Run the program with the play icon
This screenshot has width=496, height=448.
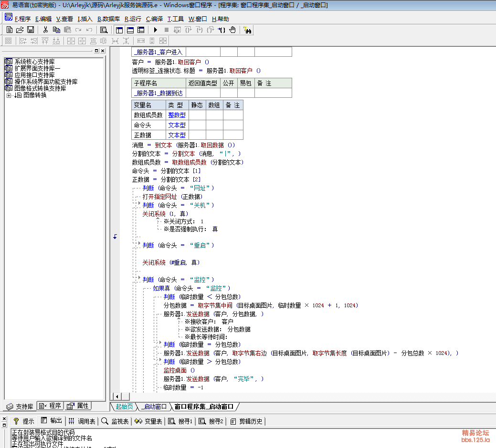point(156,30)
